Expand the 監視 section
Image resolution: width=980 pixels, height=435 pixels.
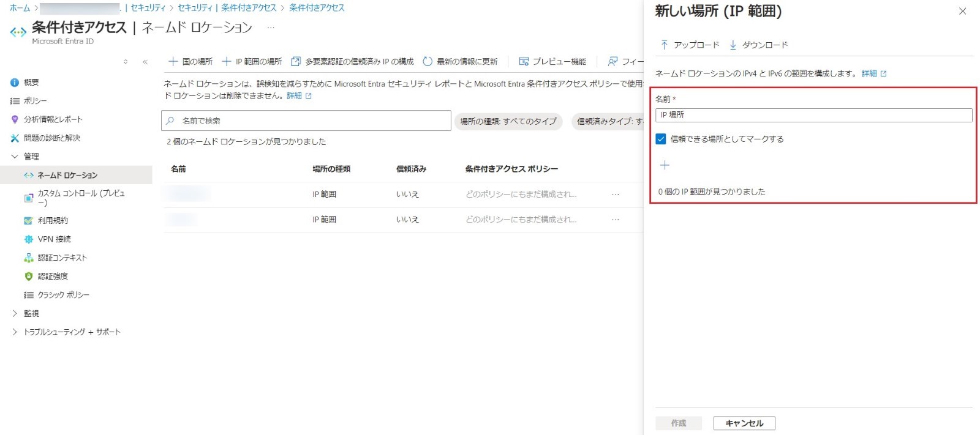[x=15, y=313]
